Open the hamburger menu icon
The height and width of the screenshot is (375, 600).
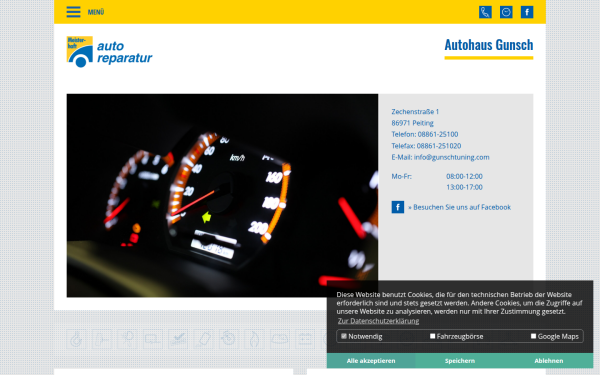73,12
